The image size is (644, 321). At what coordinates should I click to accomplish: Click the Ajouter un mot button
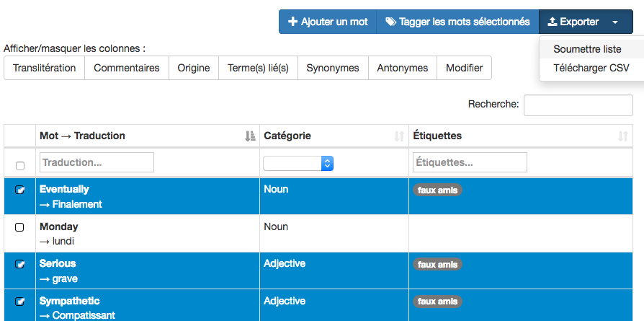[x=328, y=22]
